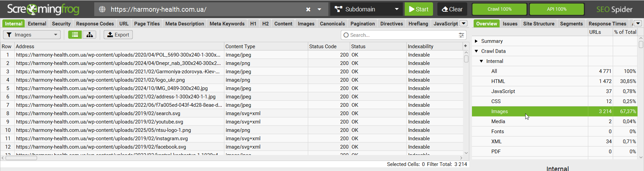Screen dimensions: 644x171
Task: Click the globe icon in URL bar
Action: (102, 9)
